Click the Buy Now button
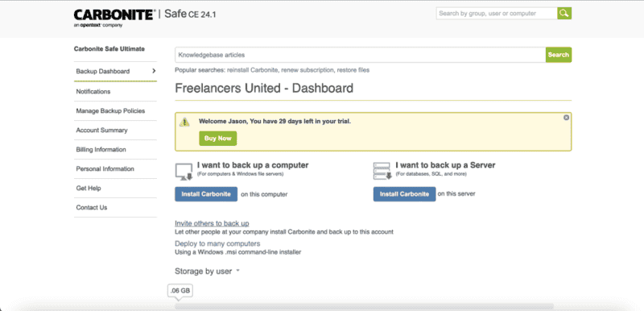Viewport: 644px width, 311px height. point(218,139)
